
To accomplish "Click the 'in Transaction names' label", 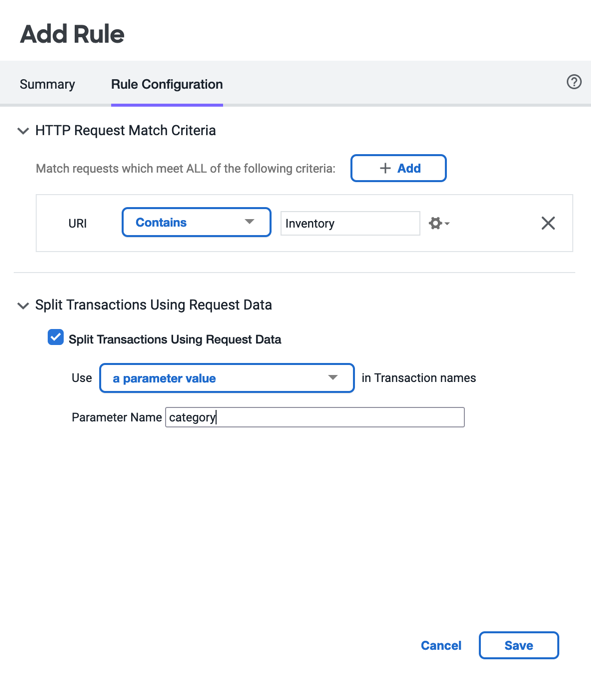I will point(418,378).
